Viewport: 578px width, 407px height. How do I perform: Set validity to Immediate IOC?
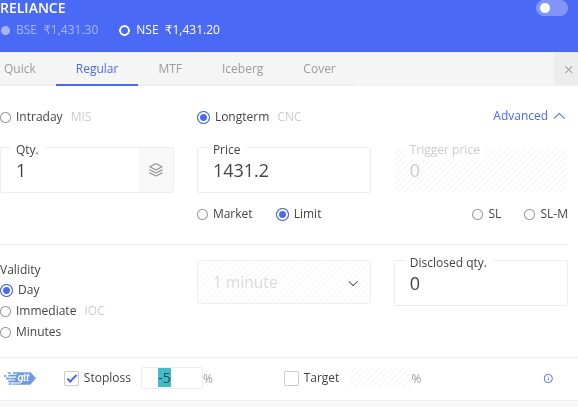[6, 312]
